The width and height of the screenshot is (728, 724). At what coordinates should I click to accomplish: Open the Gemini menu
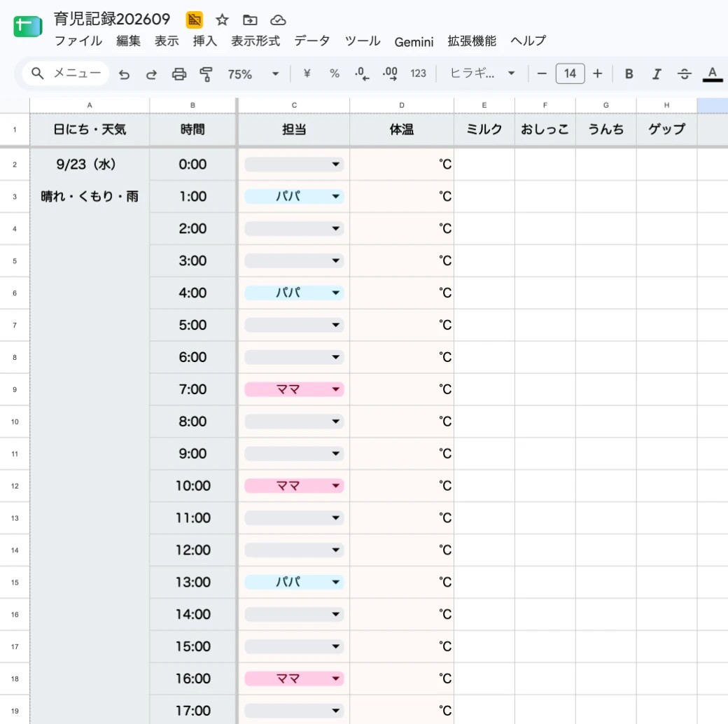(414, 42)
